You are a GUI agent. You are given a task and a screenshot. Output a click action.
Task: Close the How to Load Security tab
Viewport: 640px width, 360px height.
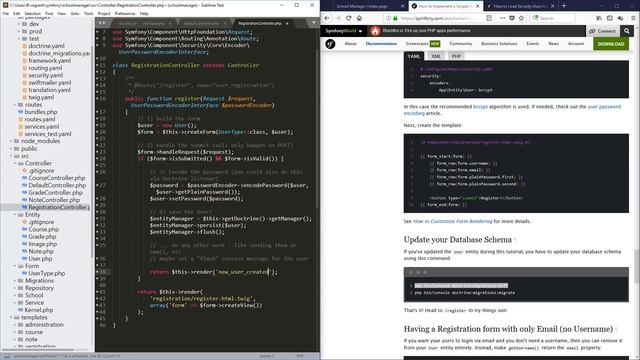pos(553,6)
